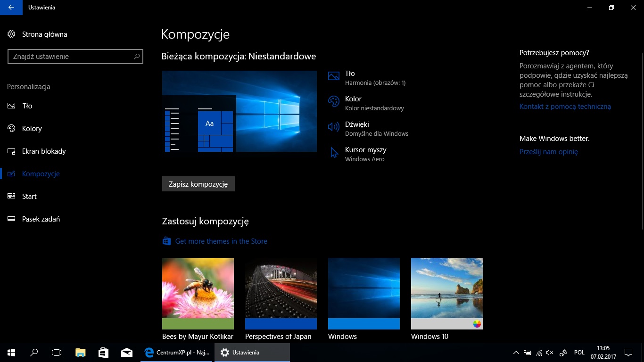Click the Kolory palette icon in sidebar
The width and height of the screenshot is (644, 362).
12,129
